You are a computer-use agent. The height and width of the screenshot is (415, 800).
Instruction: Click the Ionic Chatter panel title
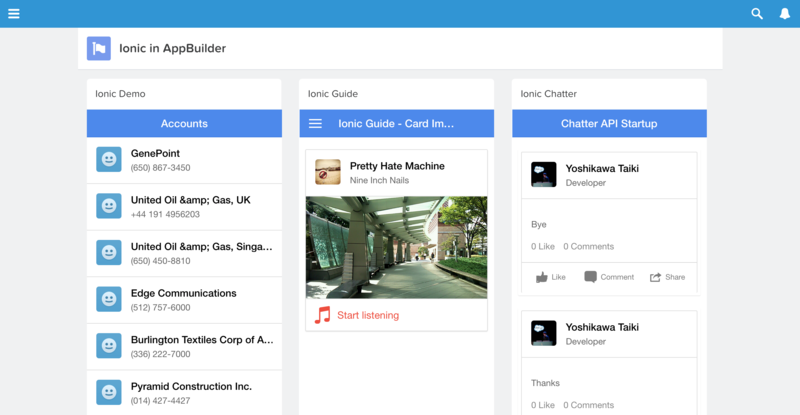click(x=548, y=94)
